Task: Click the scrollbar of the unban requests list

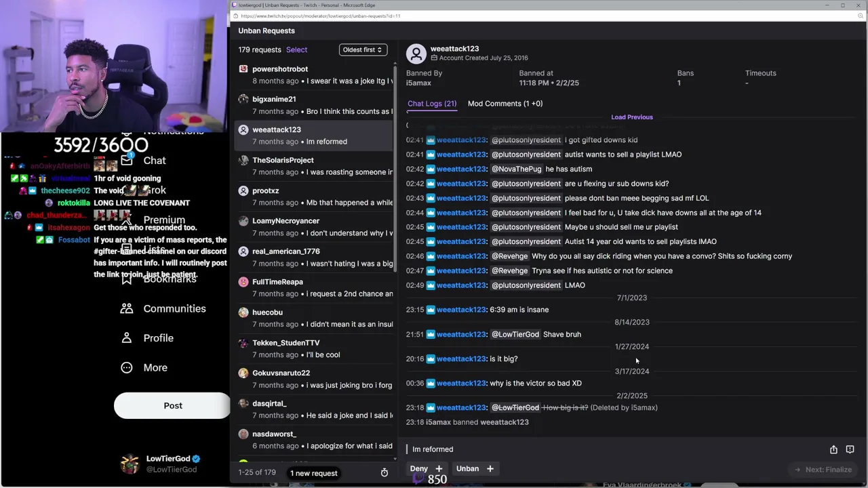Action: [395, 169]
